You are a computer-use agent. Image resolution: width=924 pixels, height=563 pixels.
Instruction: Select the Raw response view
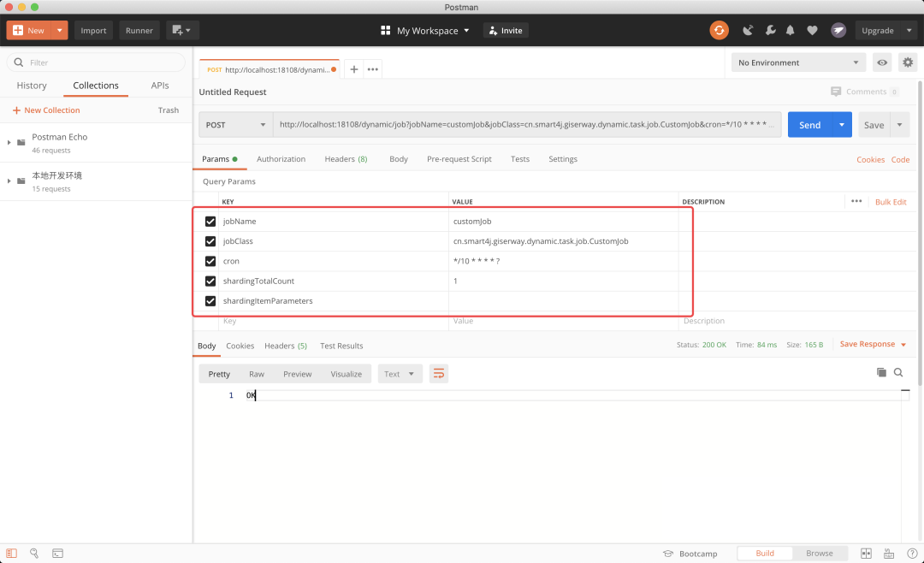[x=257, y=374]
